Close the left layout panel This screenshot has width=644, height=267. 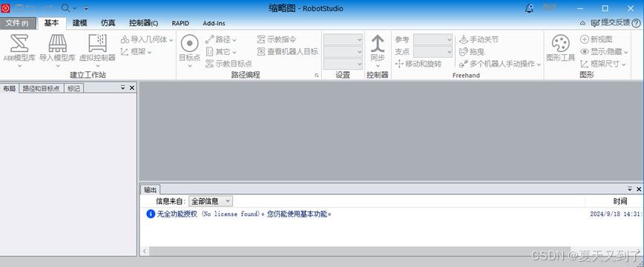click(x=132, y=88)
